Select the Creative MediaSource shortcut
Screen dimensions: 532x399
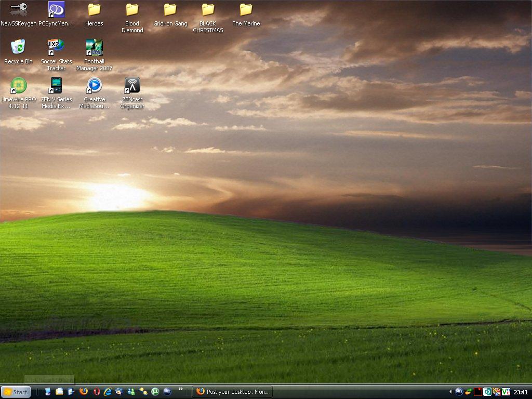click(95, 94)
